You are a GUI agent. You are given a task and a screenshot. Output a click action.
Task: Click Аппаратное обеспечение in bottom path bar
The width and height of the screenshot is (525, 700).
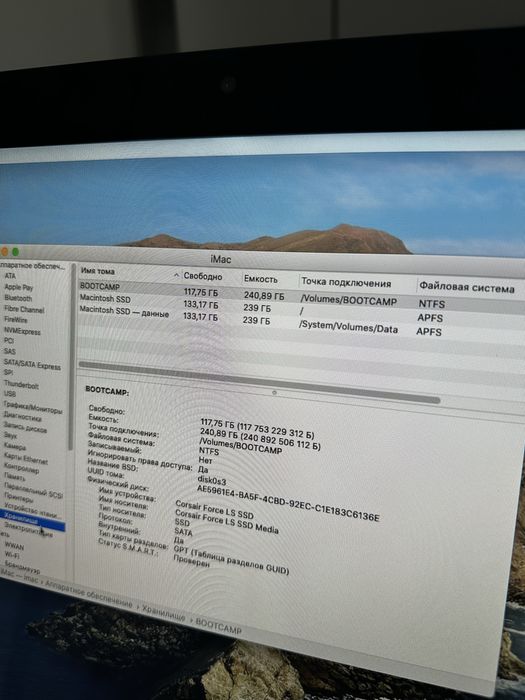coord(89,595)
